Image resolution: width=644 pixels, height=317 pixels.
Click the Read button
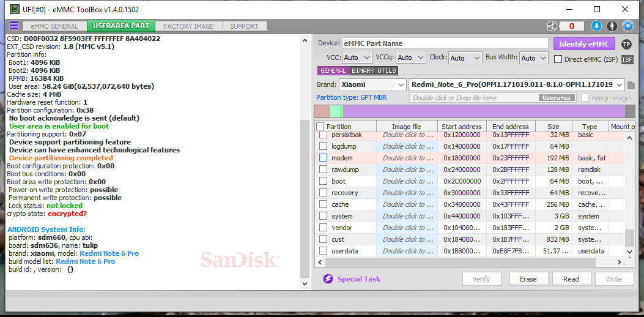[571, 279]
